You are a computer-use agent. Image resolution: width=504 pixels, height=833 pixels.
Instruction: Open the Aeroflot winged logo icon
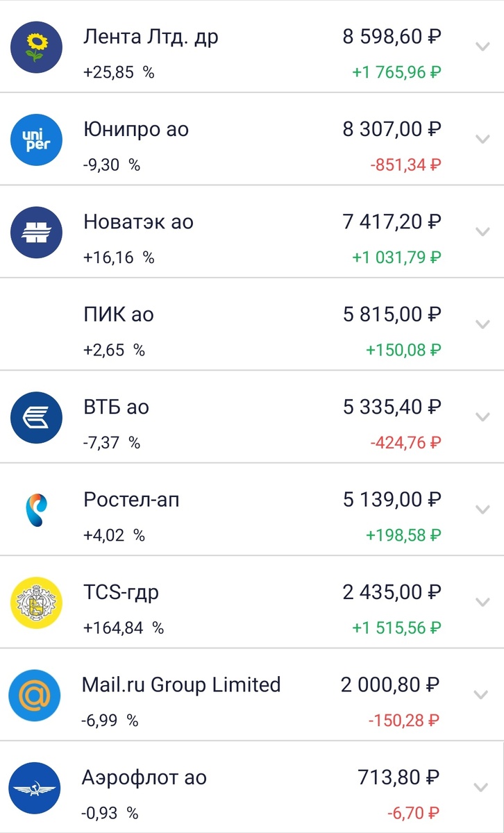tap(35, 788)
